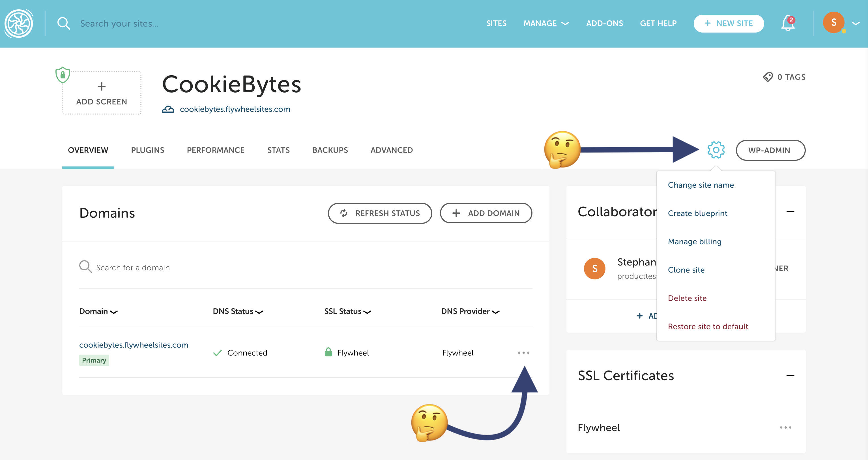
Task: Sort by the SSL Status column
Action: coord(347,311)
